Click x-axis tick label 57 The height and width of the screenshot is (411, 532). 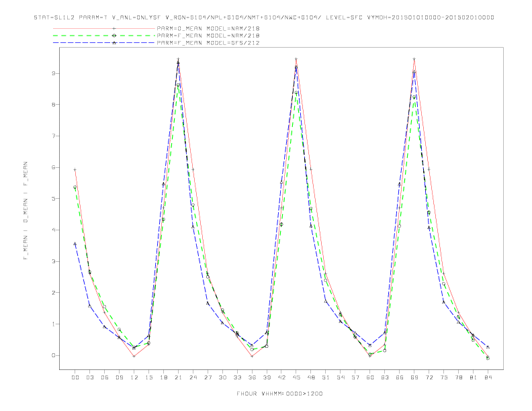[355, 377]
